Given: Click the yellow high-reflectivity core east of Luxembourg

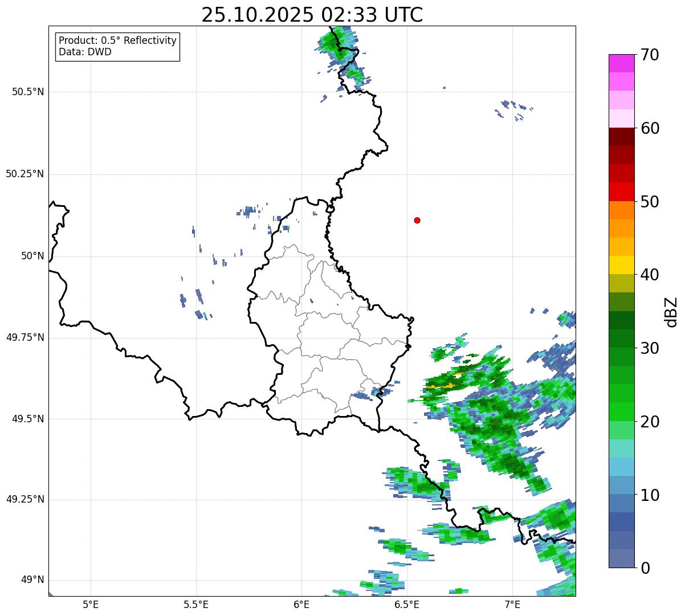Looking at the screenshot, I should (442, 386).
